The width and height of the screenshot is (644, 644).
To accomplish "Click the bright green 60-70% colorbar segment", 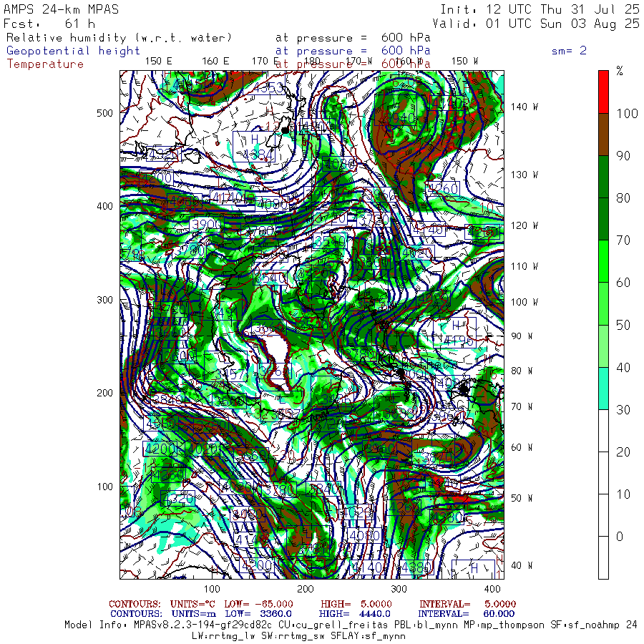I will (603, 261).
